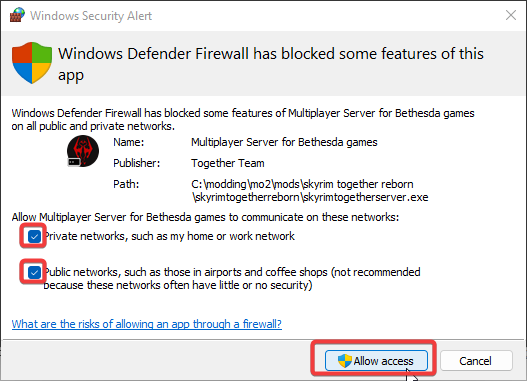Click the Firewall has blocked some features heading
527x381 pixels.
click(271, 64)
